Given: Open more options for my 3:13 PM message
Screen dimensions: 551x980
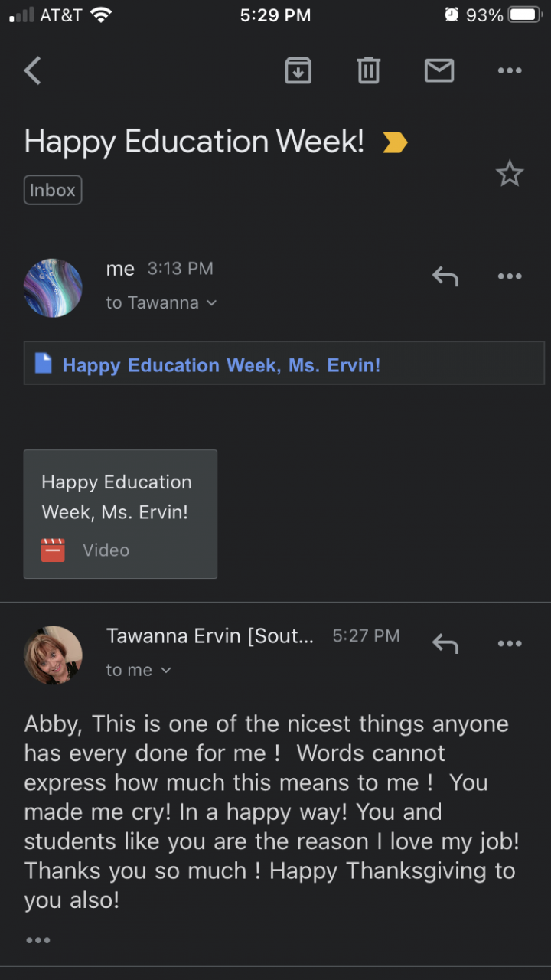Looking at the screenshot, I should (510, 276).
